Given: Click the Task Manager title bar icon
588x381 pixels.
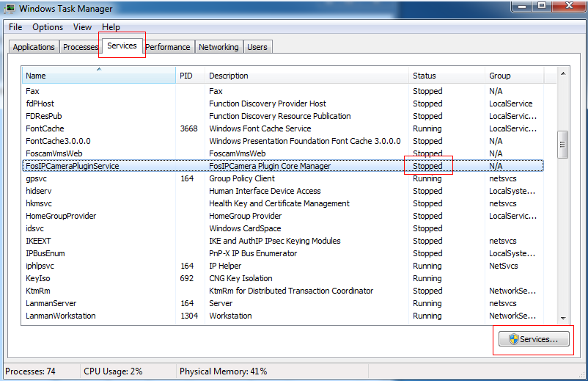Looking at the screenshot, I should point(10,8).
